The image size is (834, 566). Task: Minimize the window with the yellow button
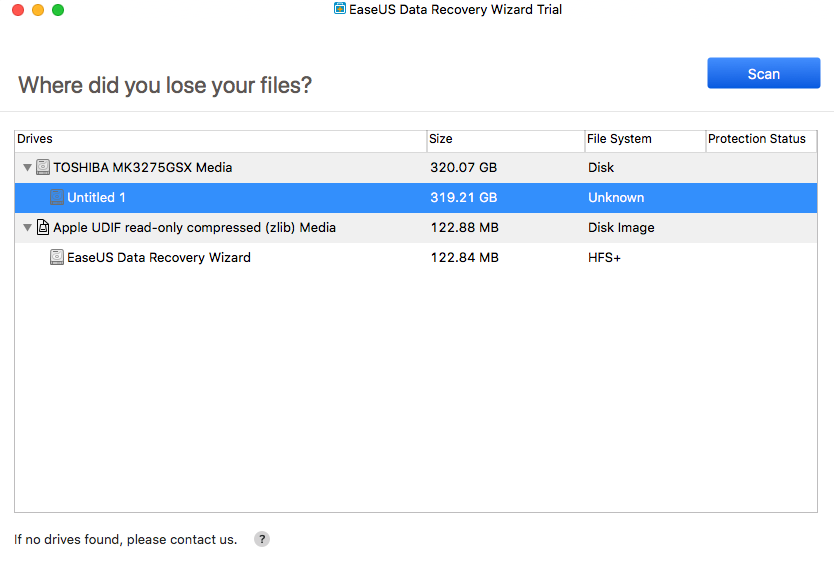[x=38, y=10]
